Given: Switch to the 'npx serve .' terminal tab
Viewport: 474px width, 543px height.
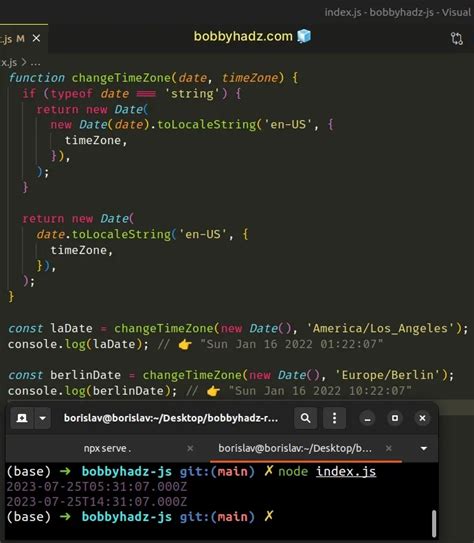Looking at the screenshot, I should click(x=107, y=448).
